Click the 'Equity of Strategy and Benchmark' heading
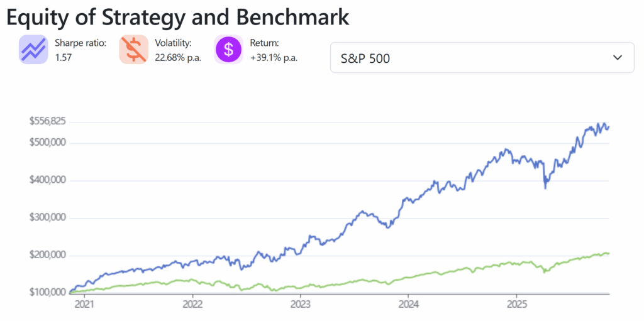The height and width of the screenshot is (321, 644). coord(177,18)
